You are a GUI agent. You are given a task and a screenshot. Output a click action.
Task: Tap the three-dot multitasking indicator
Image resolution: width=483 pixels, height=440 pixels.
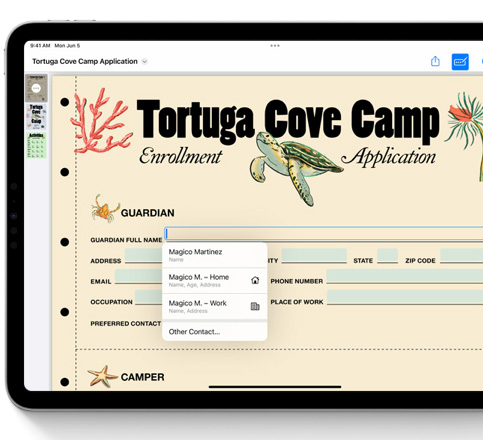tap(275, 46)
